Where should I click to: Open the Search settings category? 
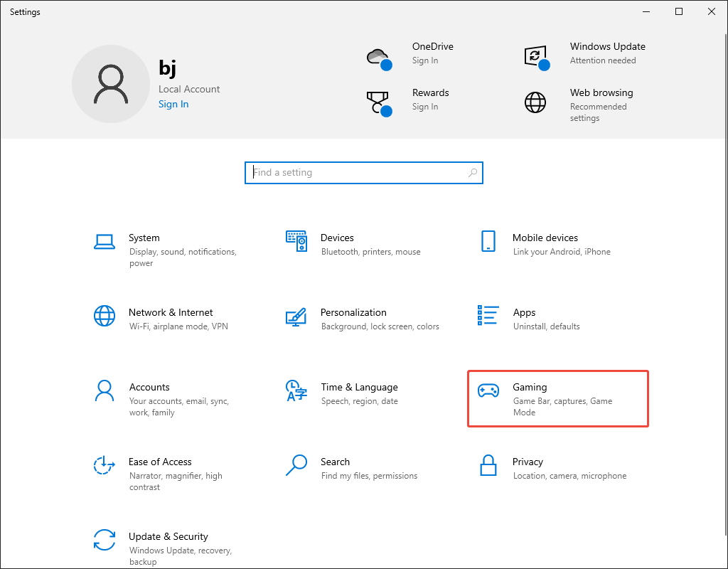pyautogui.click(x=335, y=462)
